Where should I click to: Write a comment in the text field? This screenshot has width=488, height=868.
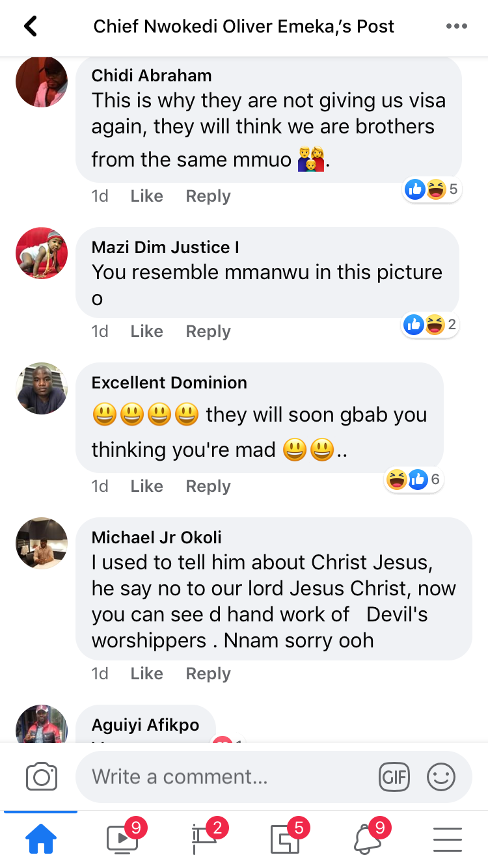point(228,777)
